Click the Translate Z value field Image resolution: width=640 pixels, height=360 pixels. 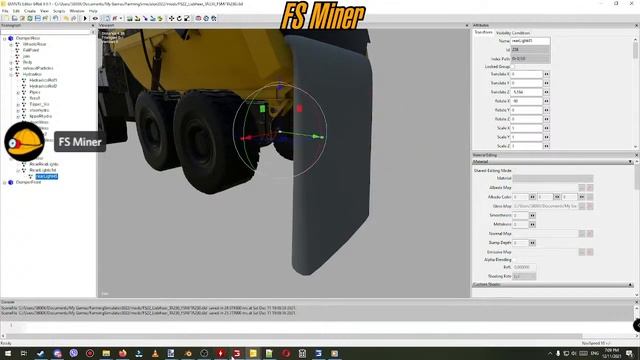pyautogui.click(x=527, y=92)
